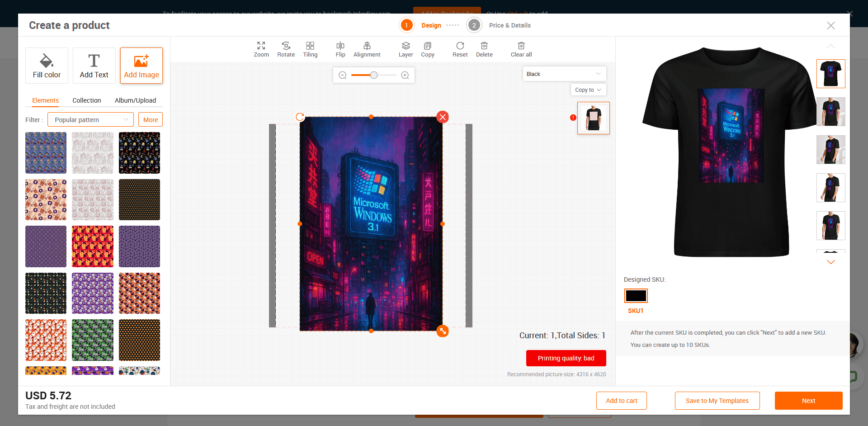This screenshot has height=426, width=868.
Task: Open the Layer tool
Action: [406, 49]
